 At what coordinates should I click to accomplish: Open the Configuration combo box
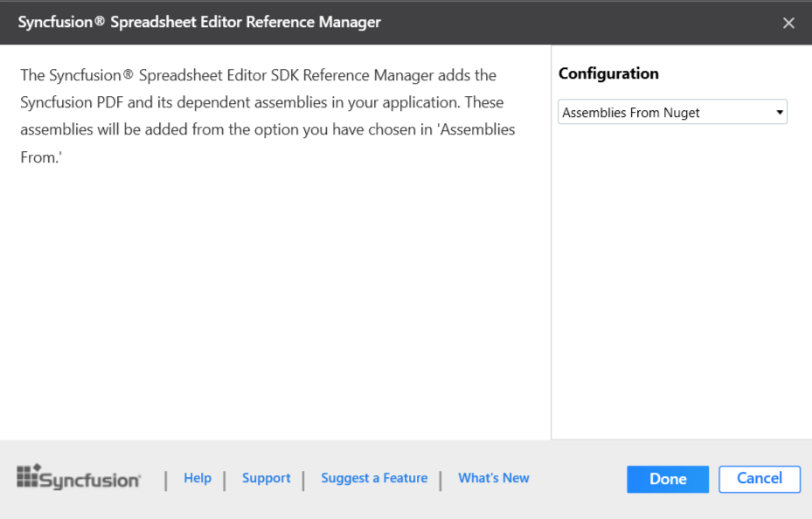[x=671, y=112]
